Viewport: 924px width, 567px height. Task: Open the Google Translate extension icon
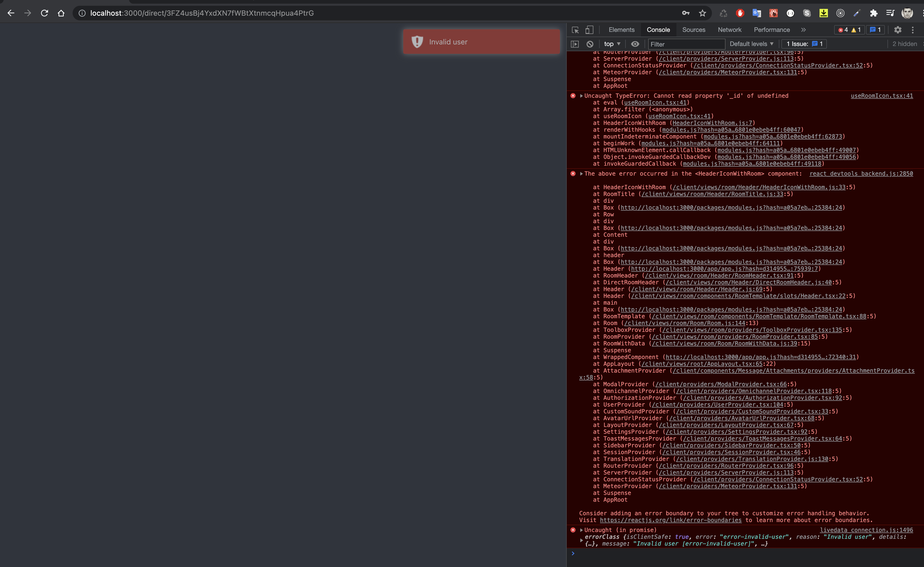tap(757, 13)
